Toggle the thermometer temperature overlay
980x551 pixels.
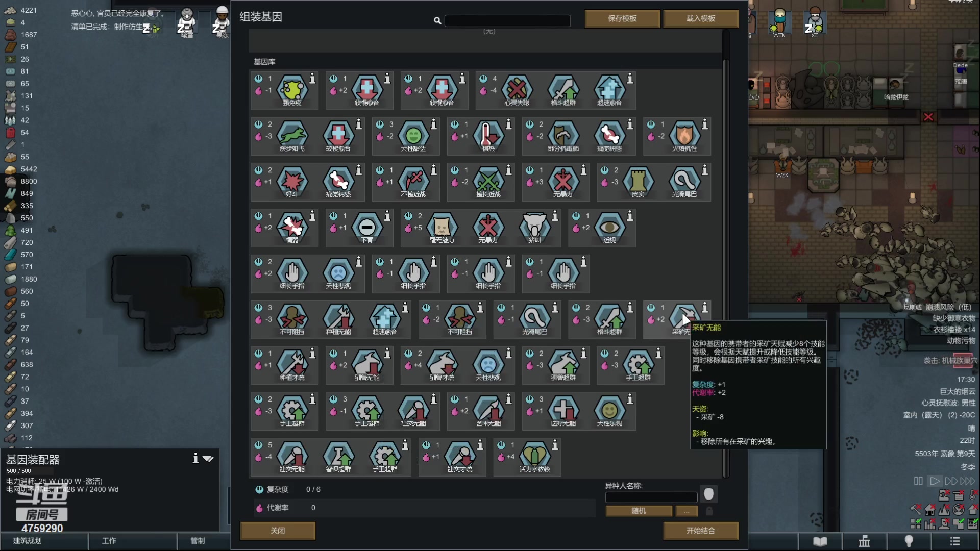point(973,495)
